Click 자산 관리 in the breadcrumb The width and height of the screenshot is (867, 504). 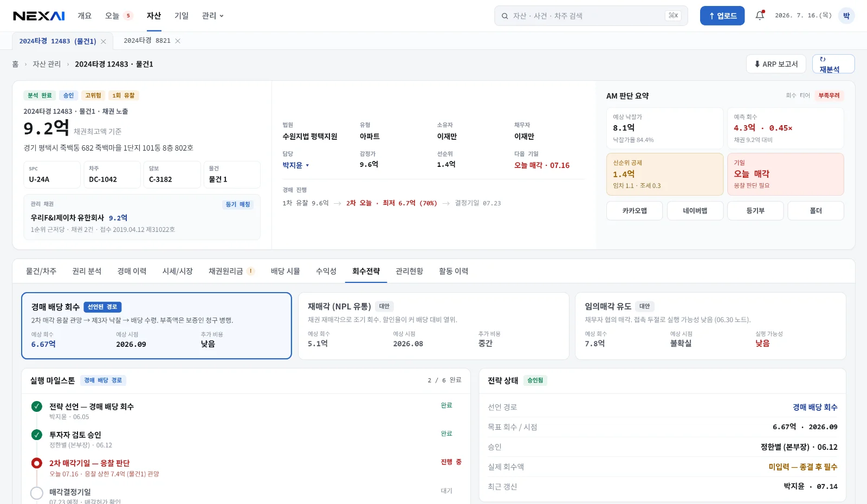tap(47, 64)
